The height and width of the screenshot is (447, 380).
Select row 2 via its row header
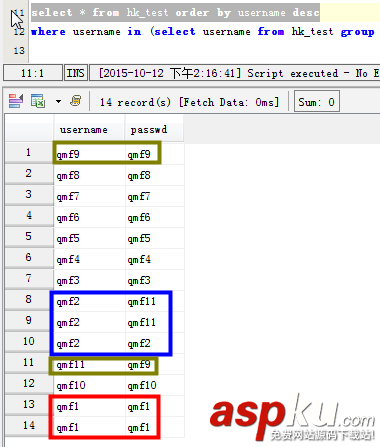pyautogui.click(x=29, y=174)
